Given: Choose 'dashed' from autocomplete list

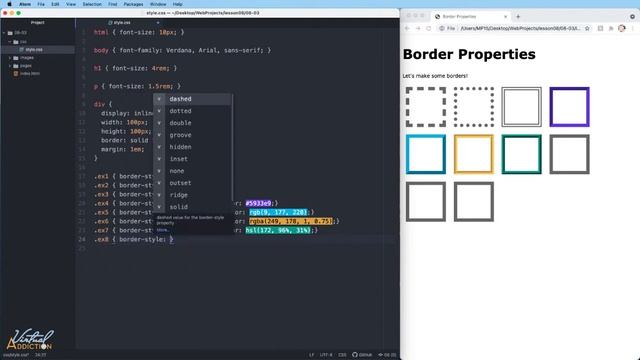Looking at the screenshot, I should (192, 99).
